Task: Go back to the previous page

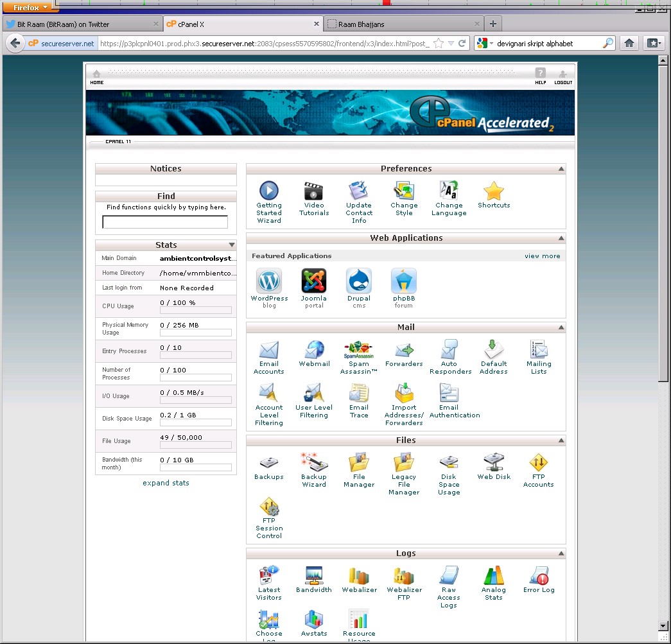Action: pos(15,43)
